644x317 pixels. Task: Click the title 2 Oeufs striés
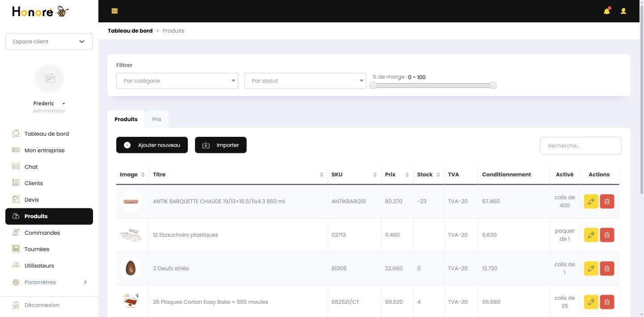(x=171, y=268)
